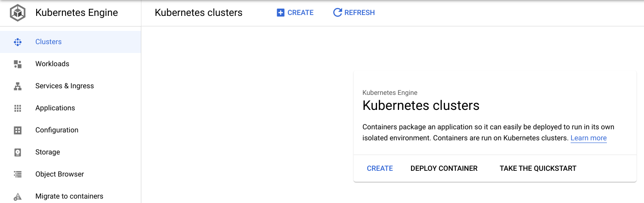Click the plus icon beside CREATE in the header

click(x=280, y=13)
